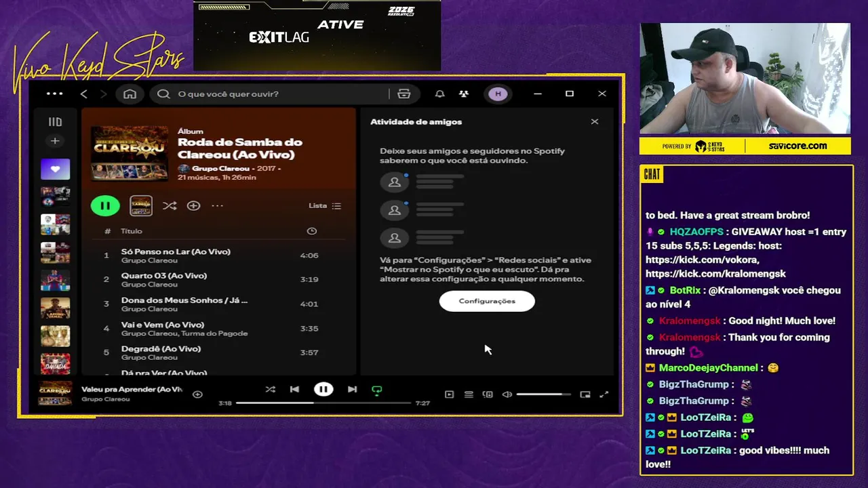This screenshot has height=488, width=868.
Task: Open Connect to a device icon
Action: coord(488,394)
